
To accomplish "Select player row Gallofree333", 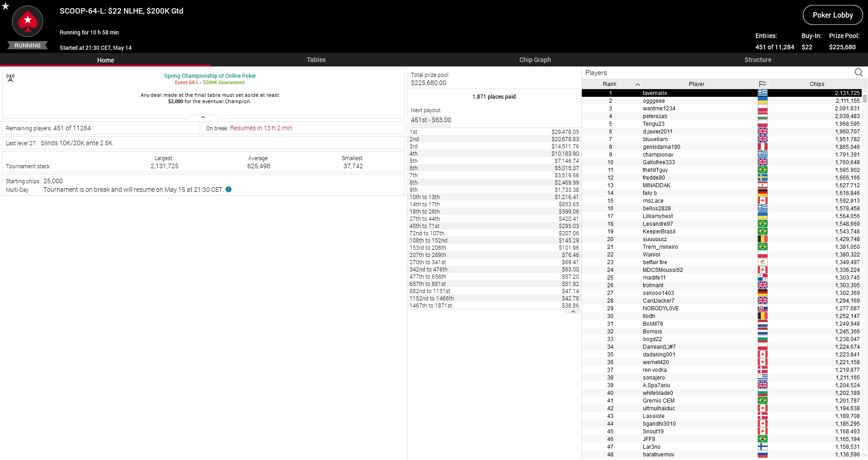I will tap(722, 162).
